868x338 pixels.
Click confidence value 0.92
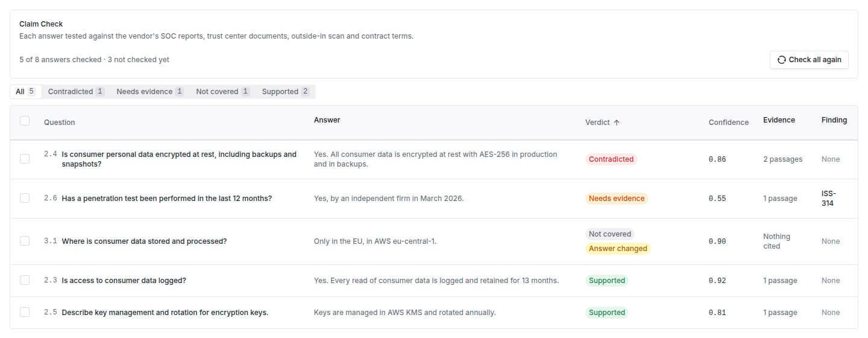(x=717, y=281)
